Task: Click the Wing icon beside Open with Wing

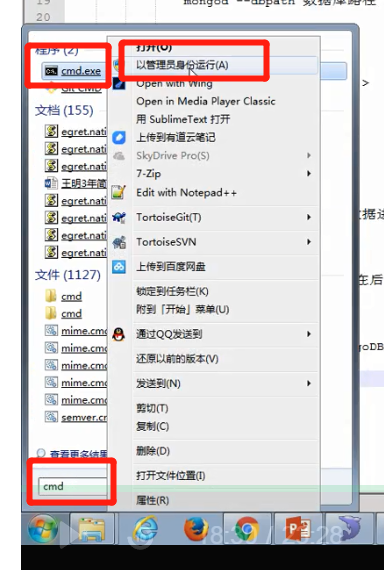Action: (119, 84)
